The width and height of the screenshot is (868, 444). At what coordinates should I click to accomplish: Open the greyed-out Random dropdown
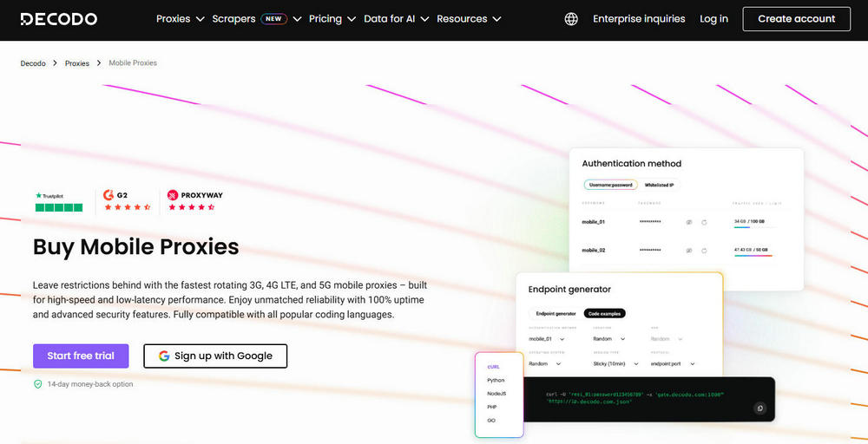coord(667,339)
